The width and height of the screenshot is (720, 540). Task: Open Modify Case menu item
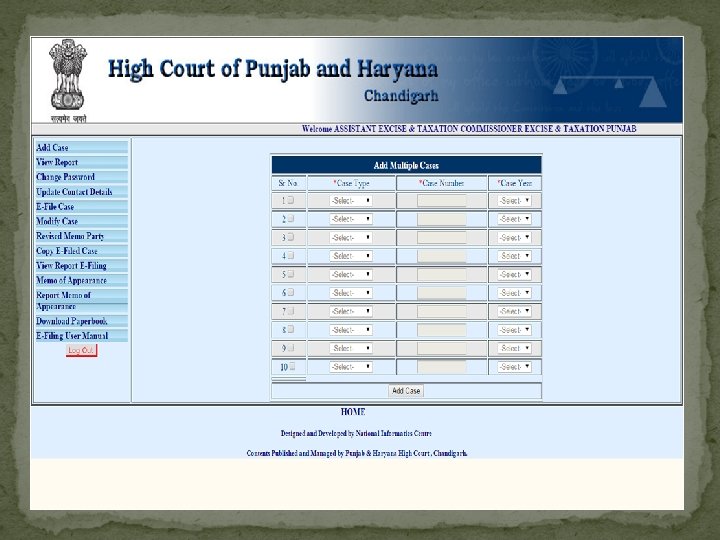pyautogui.click(x=81, y=221)
